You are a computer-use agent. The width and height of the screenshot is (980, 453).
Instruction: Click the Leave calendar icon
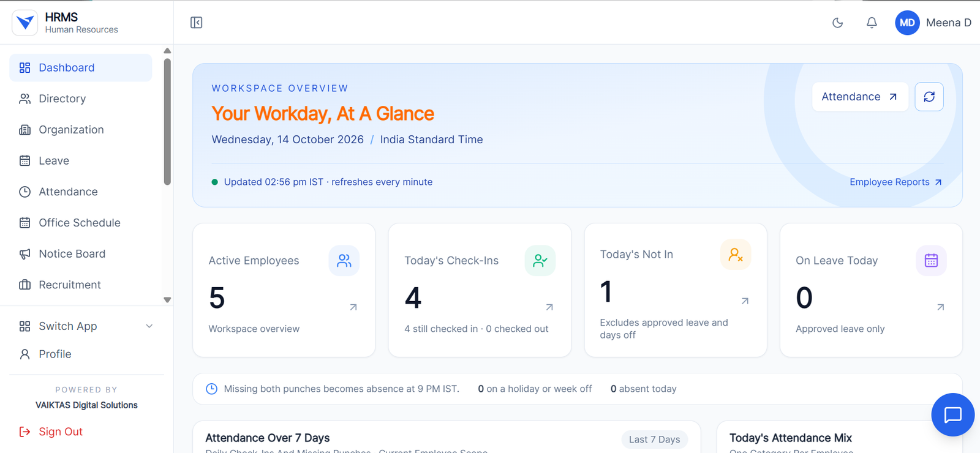tap(24, 160)
